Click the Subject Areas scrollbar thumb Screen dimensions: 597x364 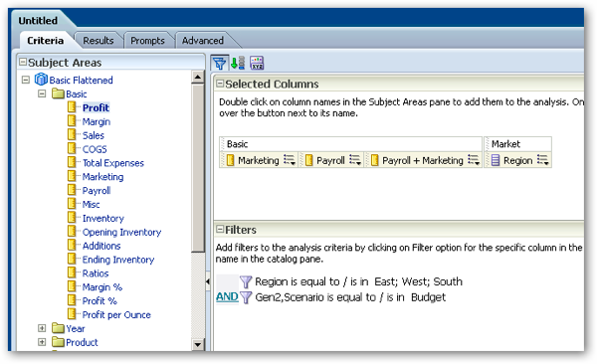click(198, 167)
